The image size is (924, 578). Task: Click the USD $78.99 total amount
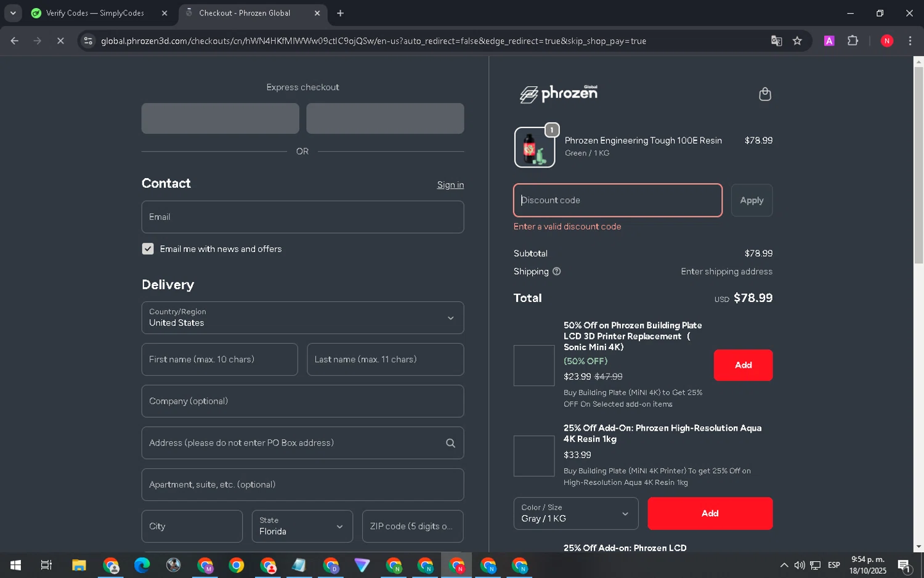coord(744,298)
